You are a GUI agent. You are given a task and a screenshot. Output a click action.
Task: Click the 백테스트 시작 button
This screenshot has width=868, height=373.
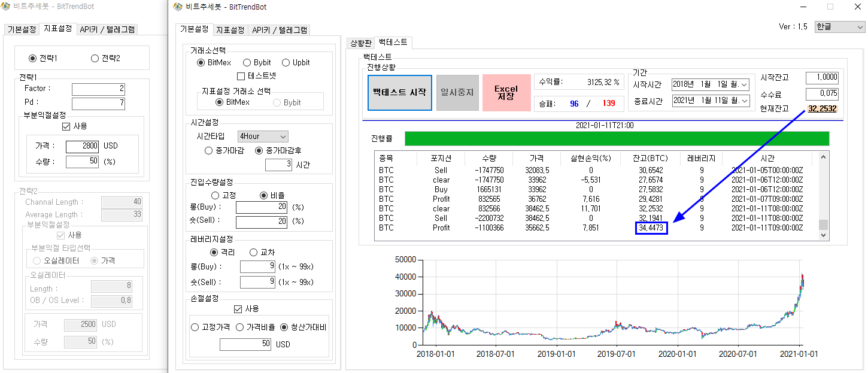400,92
